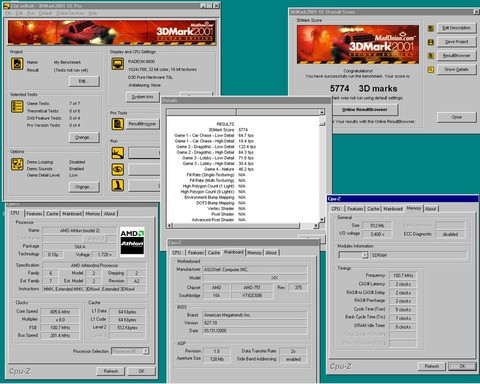Click the eye-shaped Demo icon under Run

[x=118, y=169]
